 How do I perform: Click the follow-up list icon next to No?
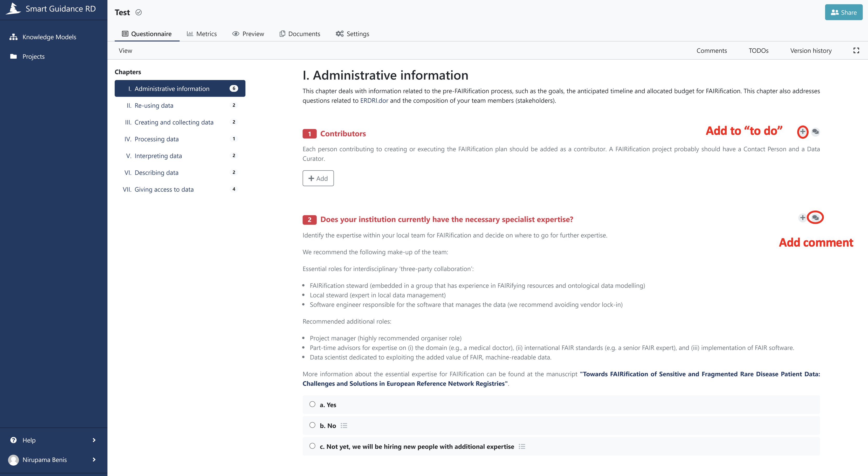(344, 425)
